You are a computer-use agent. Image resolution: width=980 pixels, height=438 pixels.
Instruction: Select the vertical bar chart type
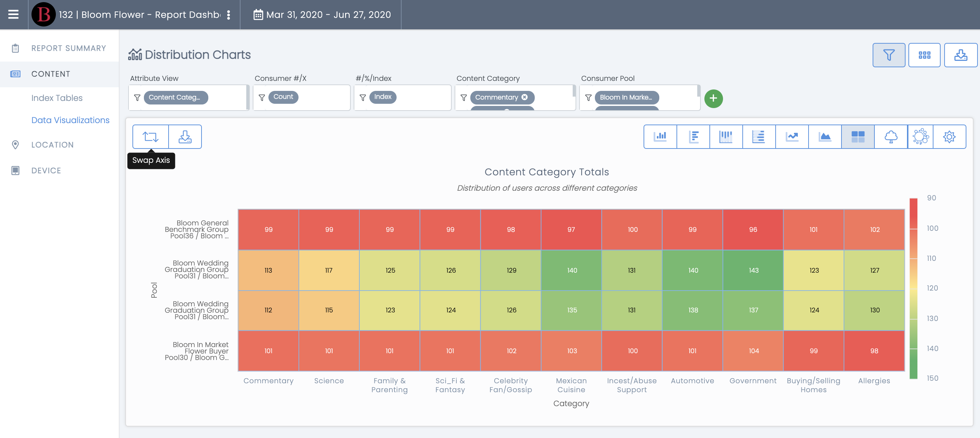click(660, 136)
